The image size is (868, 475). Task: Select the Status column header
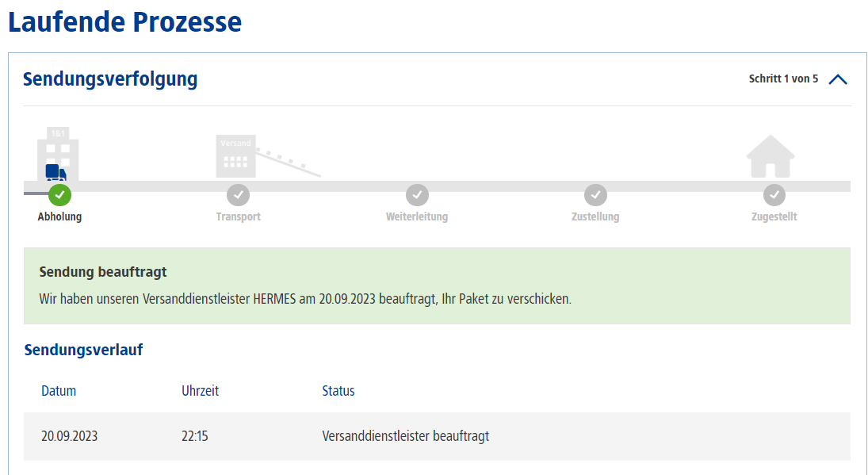pos(338,391)
